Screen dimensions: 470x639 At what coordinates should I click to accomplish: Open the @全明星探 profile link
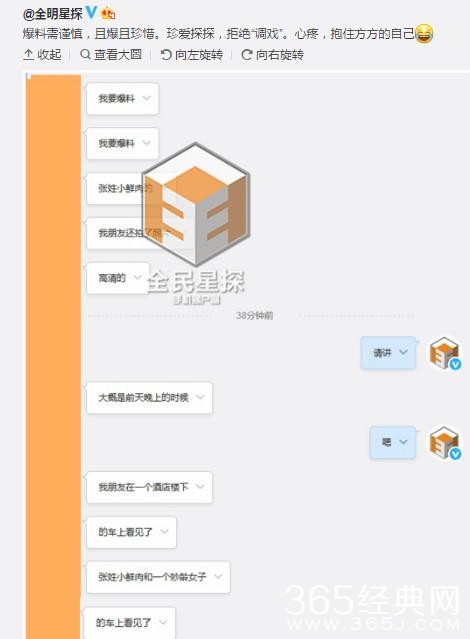click(53, 14)
